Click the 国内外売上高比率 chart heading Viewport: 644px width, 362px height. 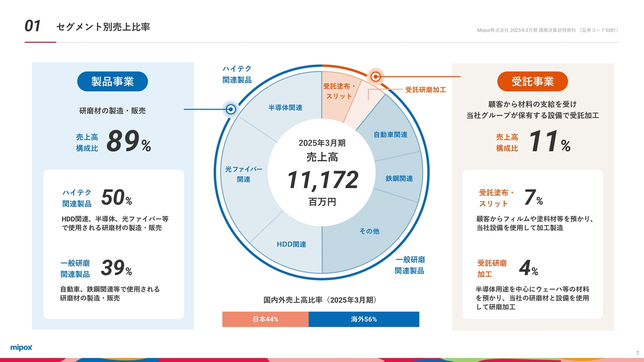[x=320, y=300]
